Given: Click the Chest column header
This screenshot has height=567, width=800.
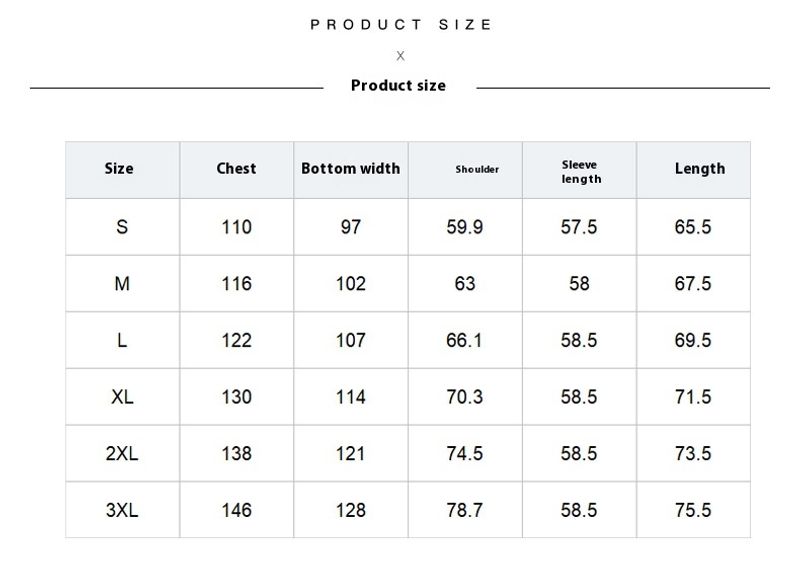Looking at the screenshot, I should (236, 169).
